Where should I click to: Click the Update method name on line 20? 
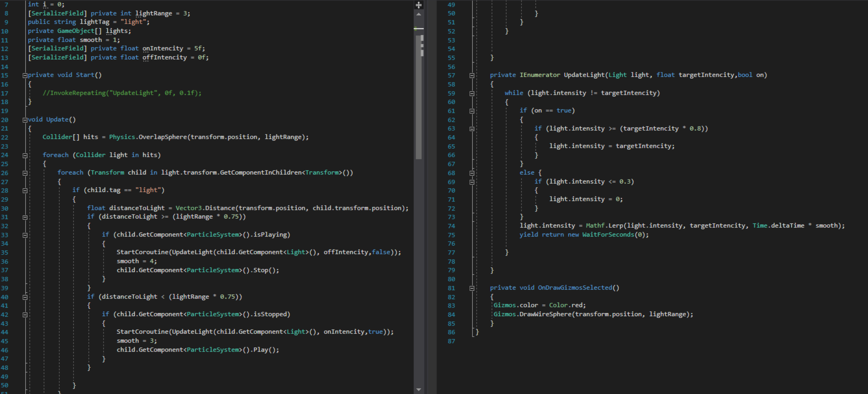click(57, 119)
